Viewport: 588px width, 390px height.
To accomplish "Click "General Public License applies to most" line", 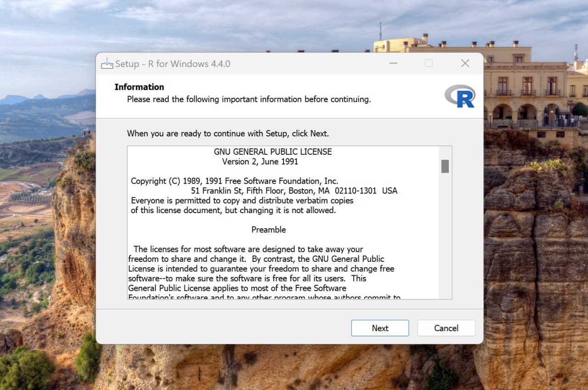I will point(237,288).
